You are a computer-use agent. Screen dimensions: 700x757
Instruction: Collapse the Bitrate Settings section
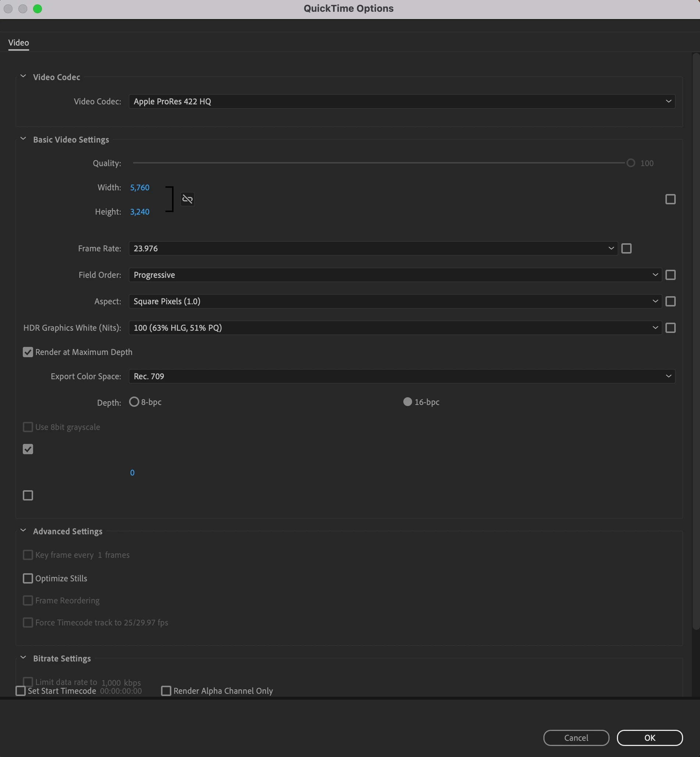point(23,658)
